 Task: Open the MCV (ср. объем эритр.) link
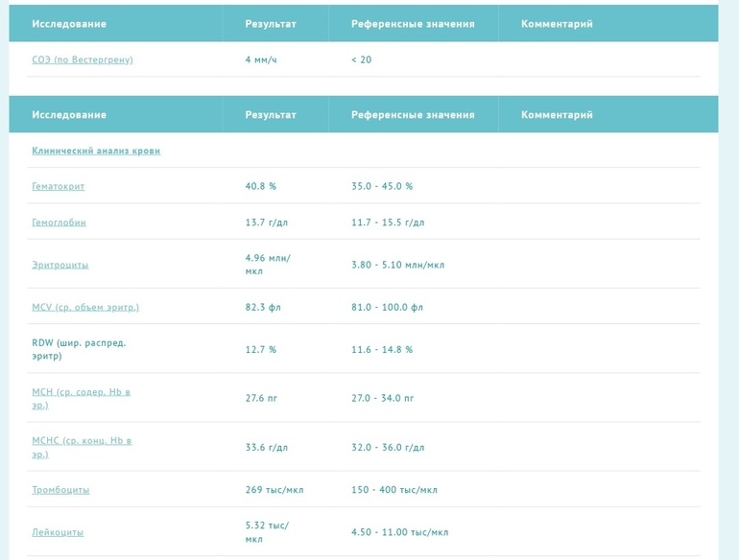(x=85, y=307)
